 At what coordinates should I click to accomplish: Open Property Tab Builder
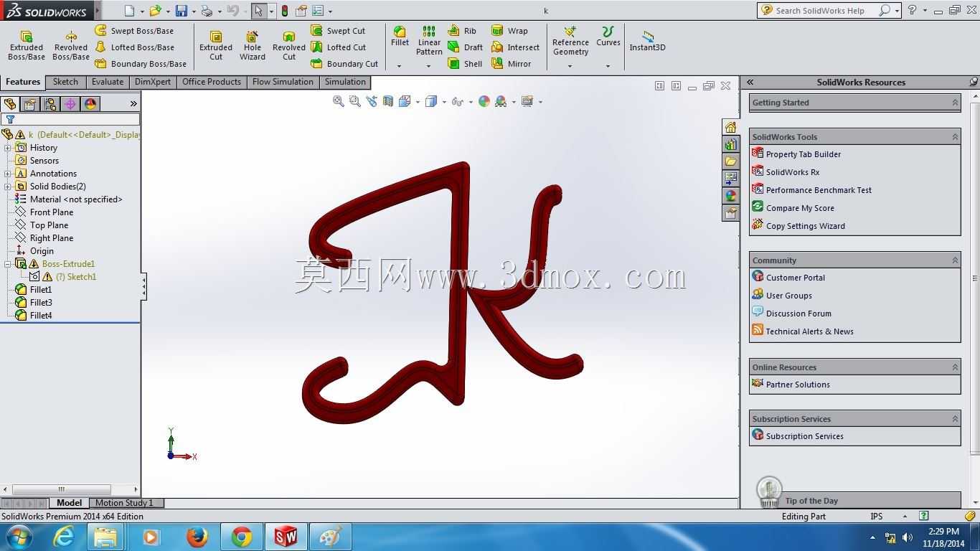[796, 154]
